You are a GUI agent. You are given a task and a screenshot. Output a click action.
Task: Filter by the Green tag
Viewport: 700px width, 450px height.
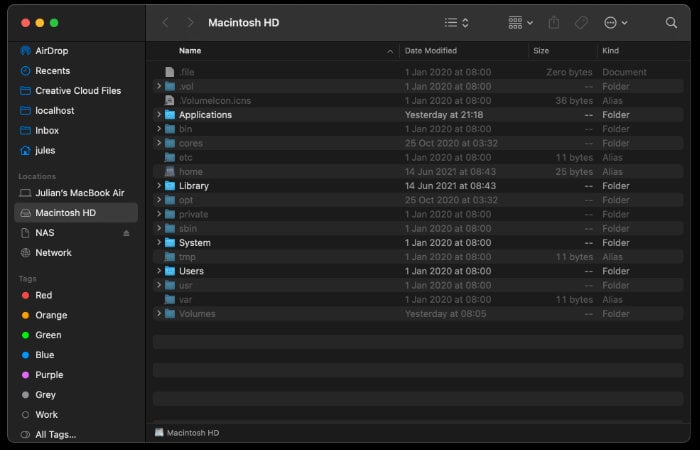coord(76,335)
